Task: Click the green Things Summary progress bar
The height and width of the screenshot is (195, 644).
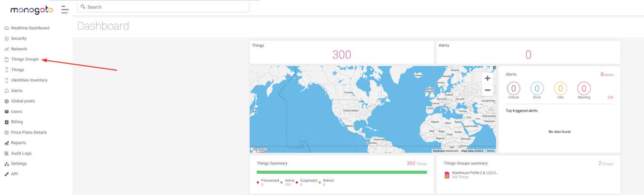Action: 342,172
